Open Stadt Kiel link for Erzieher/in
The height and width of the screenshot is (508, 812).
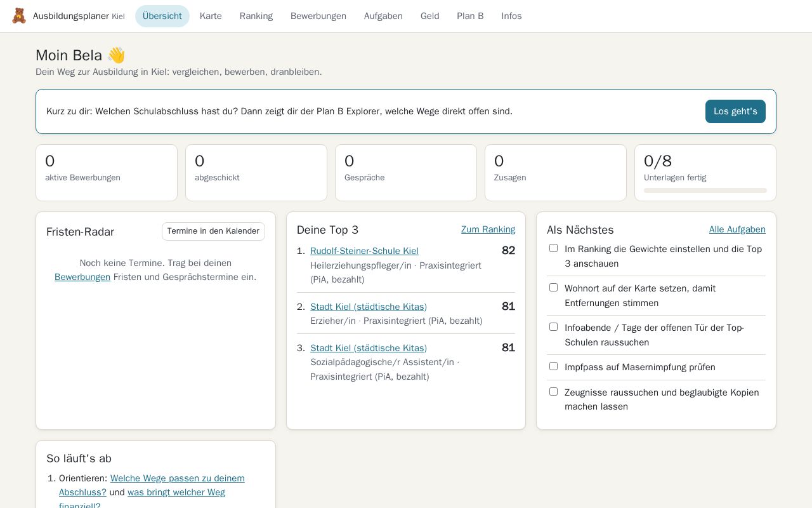pyautogui.click(x=369, y=307)
